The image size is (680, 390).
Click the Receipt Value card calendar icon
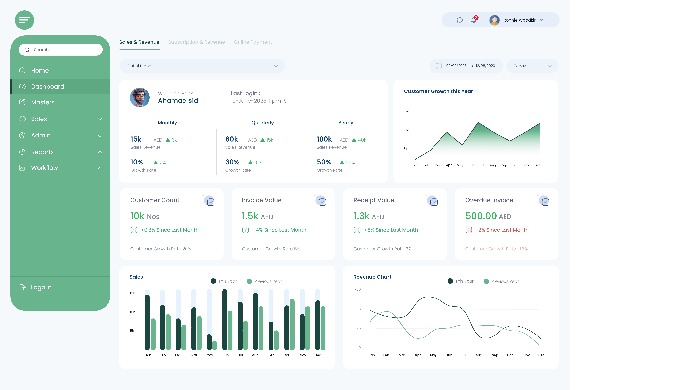(433, 201)
